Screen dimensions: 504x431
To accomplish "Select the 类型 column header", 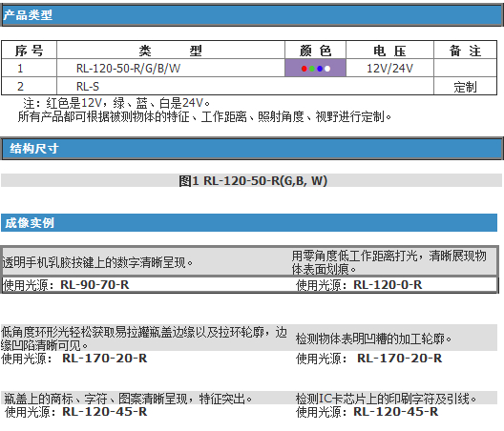I will [171, 51].
